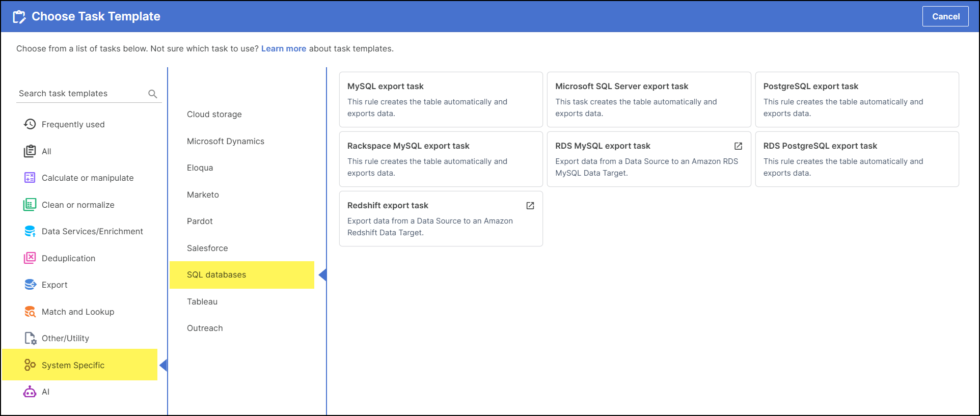Click the Clean or normalize icon

(30, 205)
